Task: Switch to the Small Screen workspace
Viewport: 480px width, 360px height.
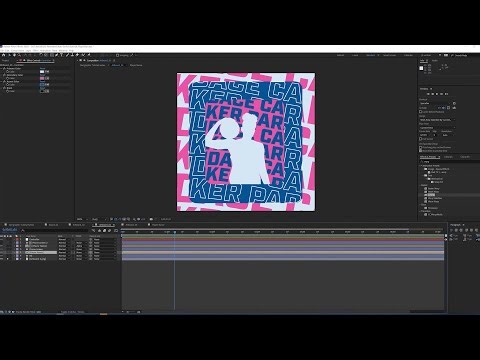Action: [x=389, y=55]
